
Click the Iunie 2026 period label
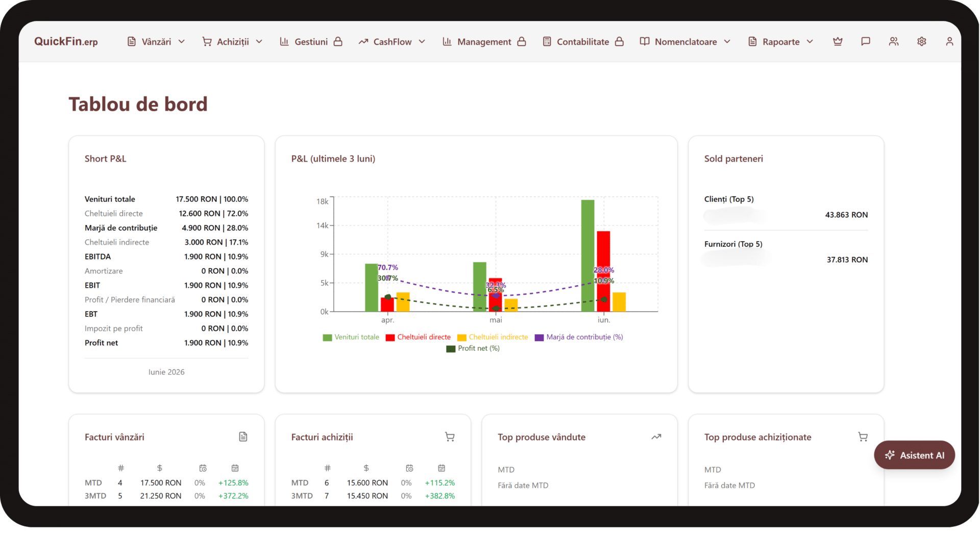point(166,372)
